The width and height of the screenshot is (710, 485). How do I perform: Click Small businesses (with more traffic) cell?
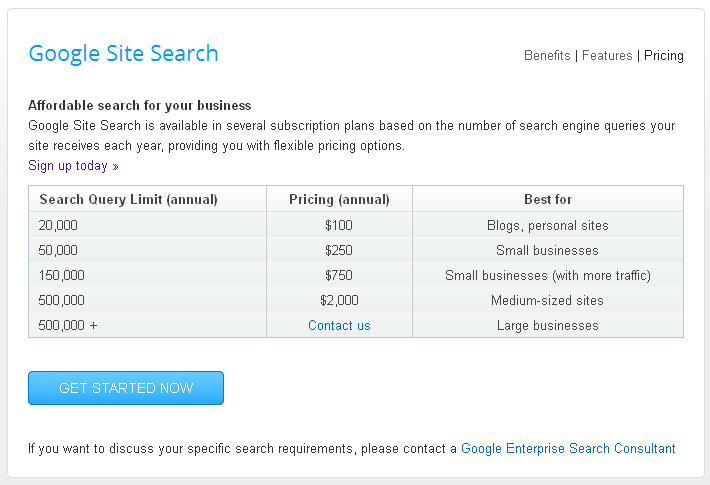(548, 275)
